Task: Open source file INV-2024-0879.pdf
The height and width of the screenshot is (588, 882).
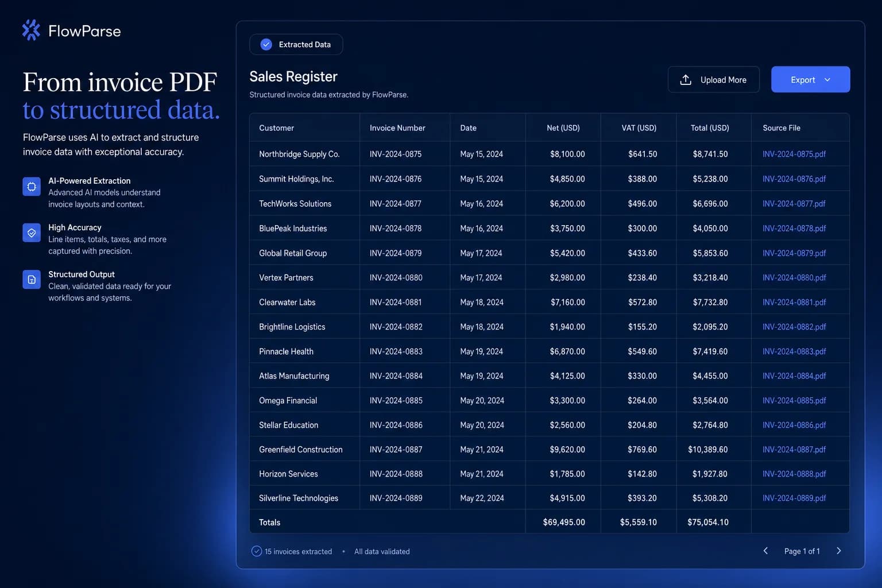Action: point(794,253)
